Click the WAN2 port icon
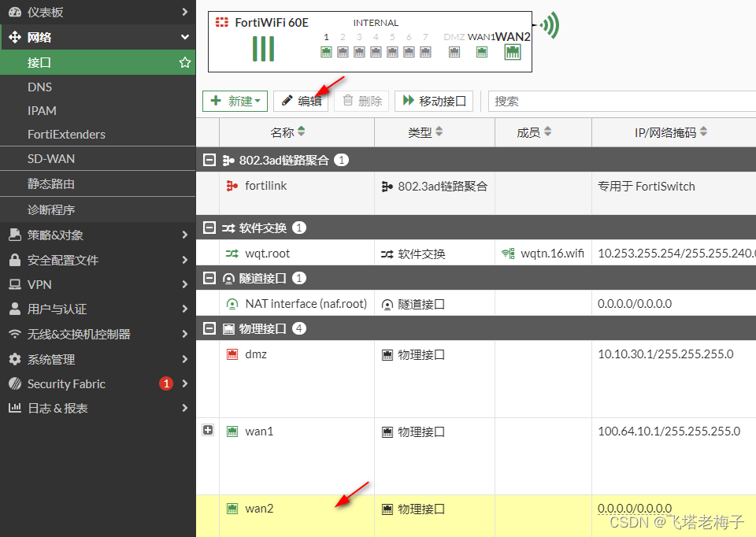The height and width of the screenshot is (537, 756). click(x=513, y=52)
